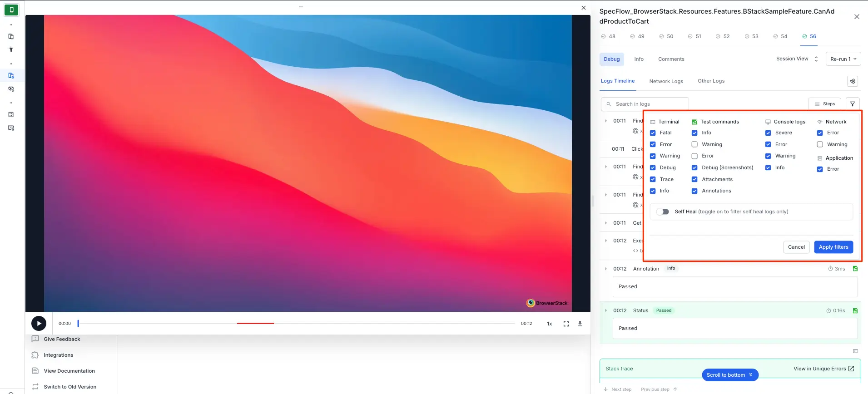Image resolution: width=868 pixels, height=394 pixels.
Task: Enable the Test commands Warning checkbox
Action: click(x=694, y=144)
